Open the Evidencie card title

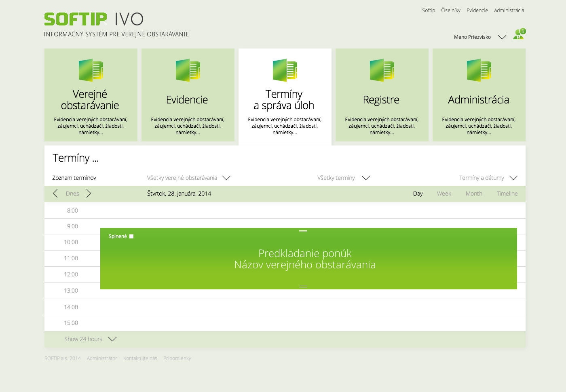coord(187,100)
